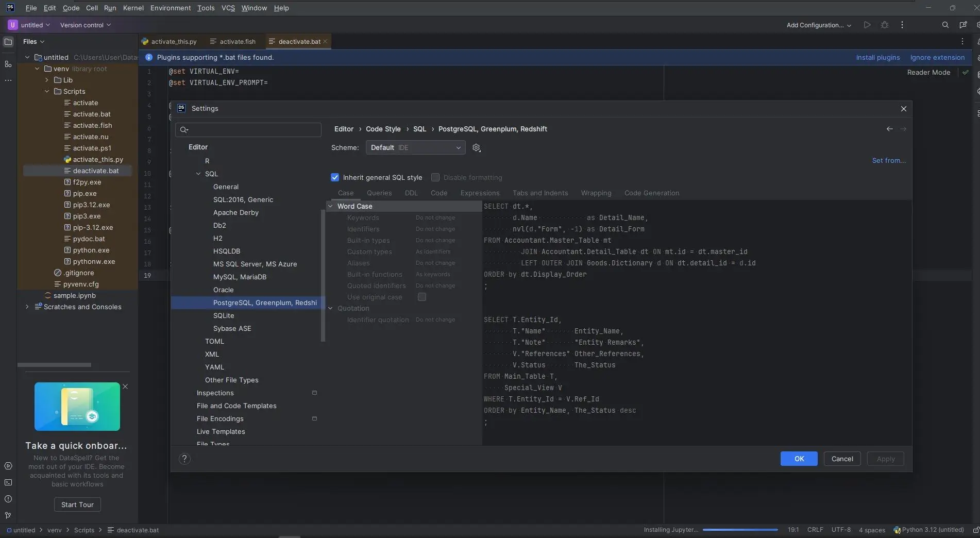
Task: Switch to the activate.fish editor tab
Action: [x=233, y=42]
